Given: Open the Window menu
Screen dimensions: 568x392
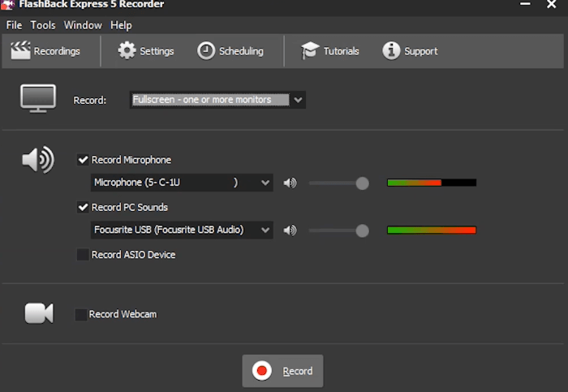Looking at the screenshot, I should pyautogui.click(x=83, y=25).
